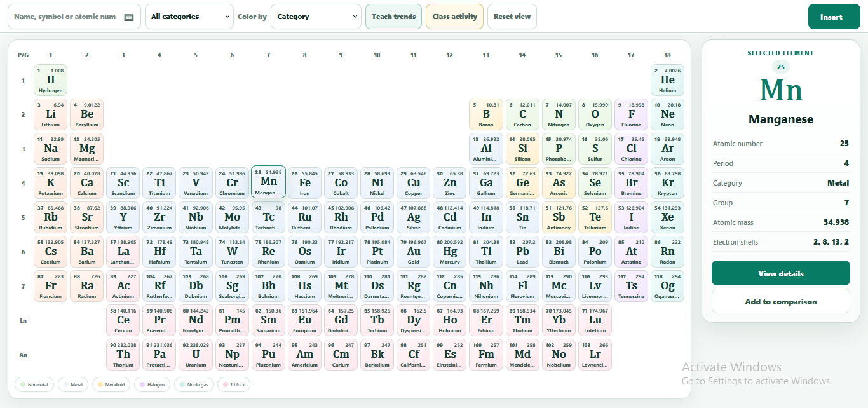This screenshot has height=408, width=868.
Task: Select the Boron element tile
Action: tap(486, 114)
